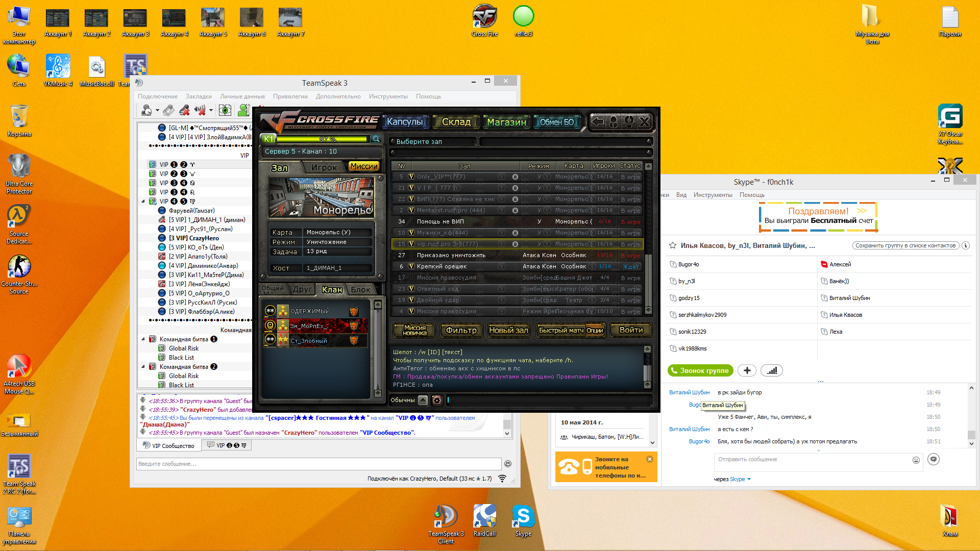Open Фильтр in CrossFire lobby
This screenshot has height=551, width=980.
(461, 330)
